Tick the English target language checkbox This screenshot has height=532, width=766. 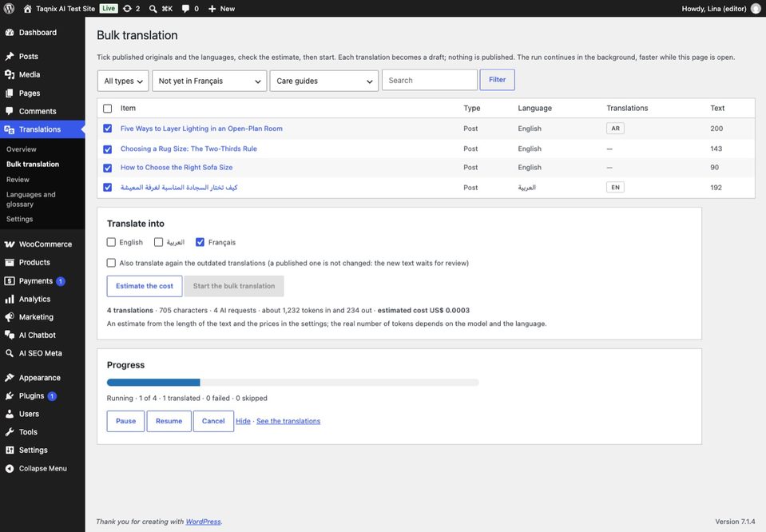[111, 242]
